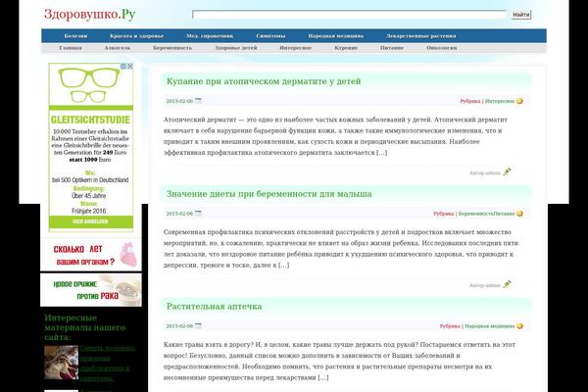Click the green glasses image in the ad
Screen dimensions: 588x392
(89, 85)
